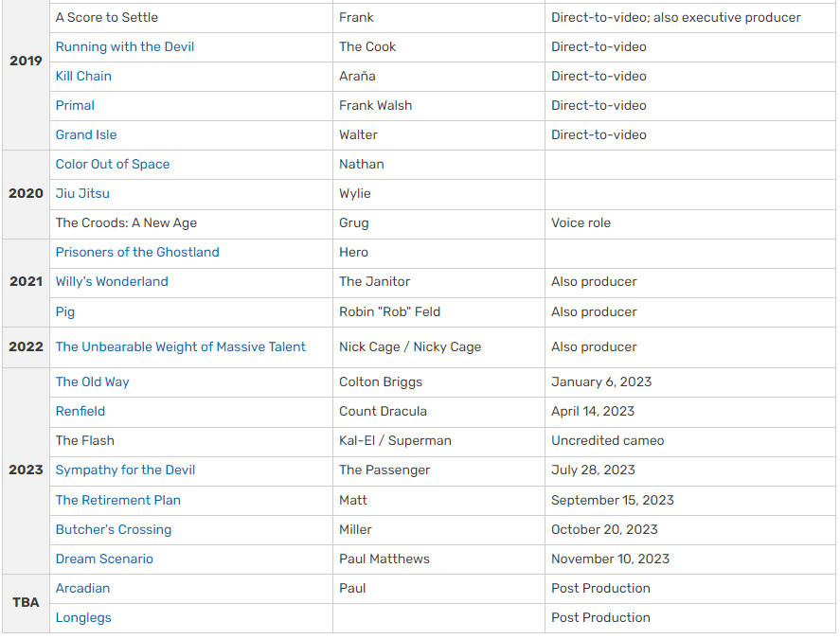This screenshot has height=639, width=840.
Task: Select the 2020 year cell
Action: [x=26, y=194]
